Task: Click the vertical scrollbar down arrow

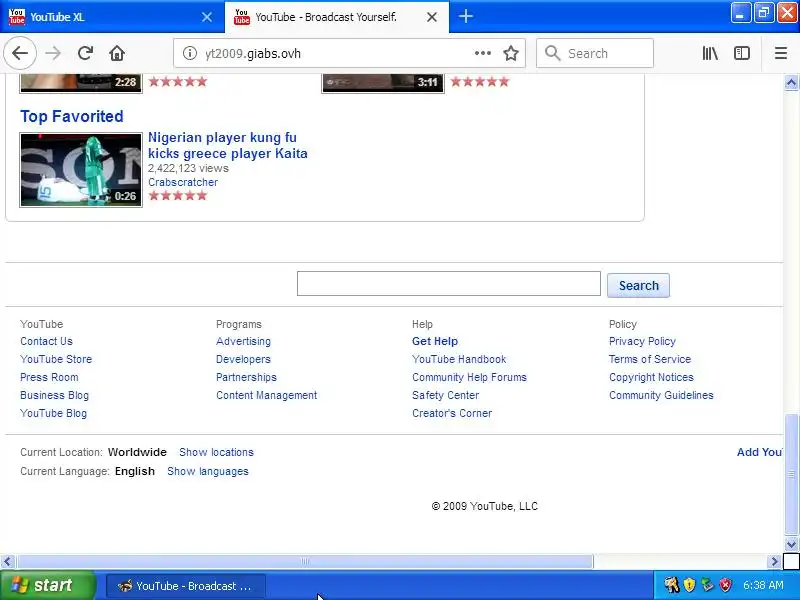Action: click(791, 544)
